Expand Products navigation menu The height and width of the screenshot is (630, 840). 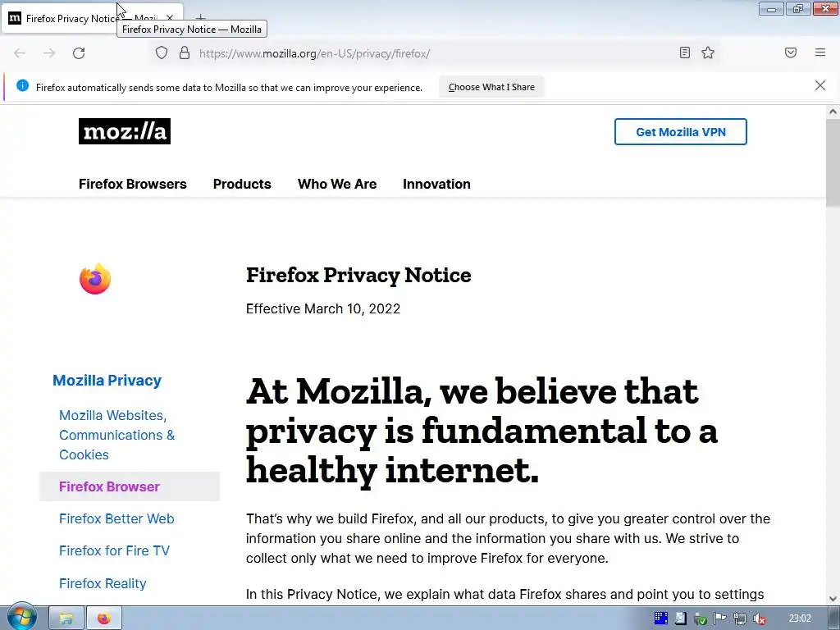click(242, 184)
